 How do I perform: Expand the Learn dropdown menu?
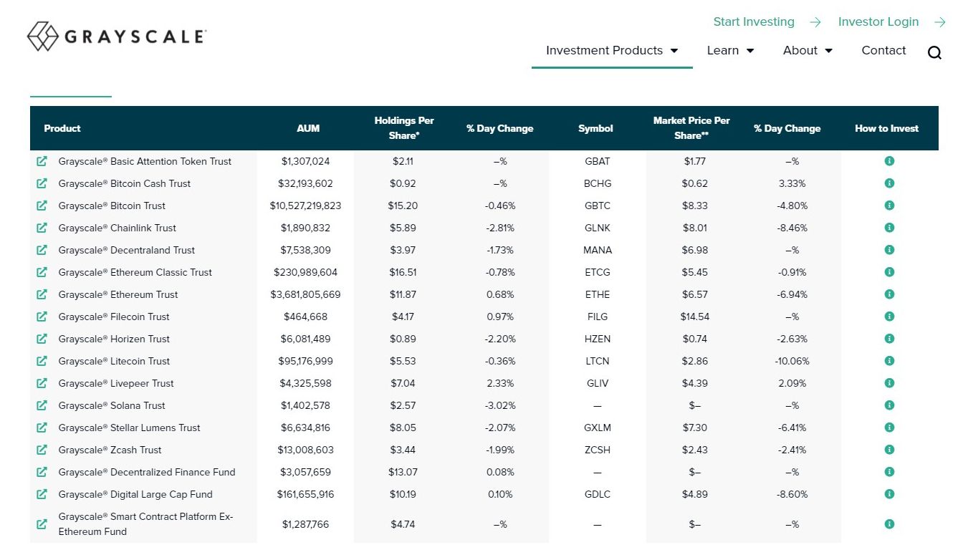[730, 50]
